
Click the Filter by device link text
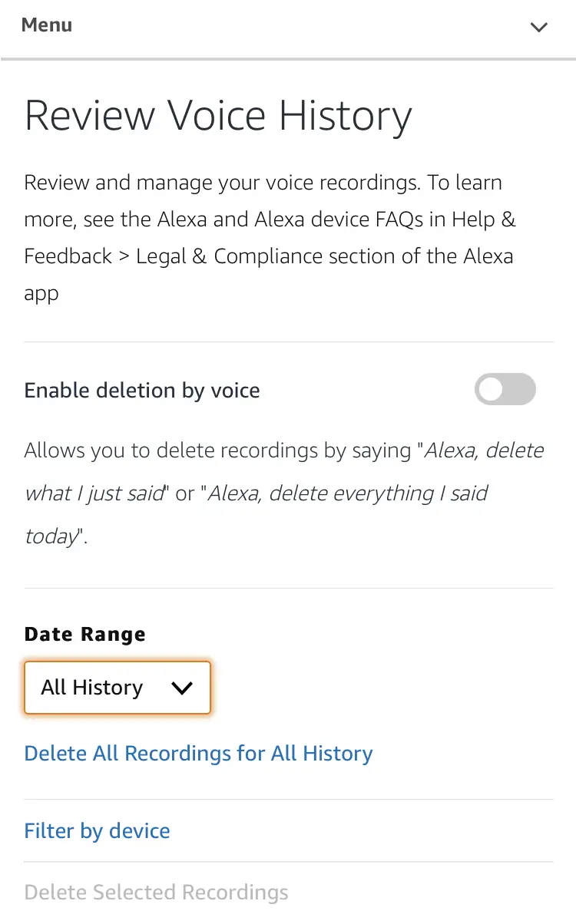[97, 830]
